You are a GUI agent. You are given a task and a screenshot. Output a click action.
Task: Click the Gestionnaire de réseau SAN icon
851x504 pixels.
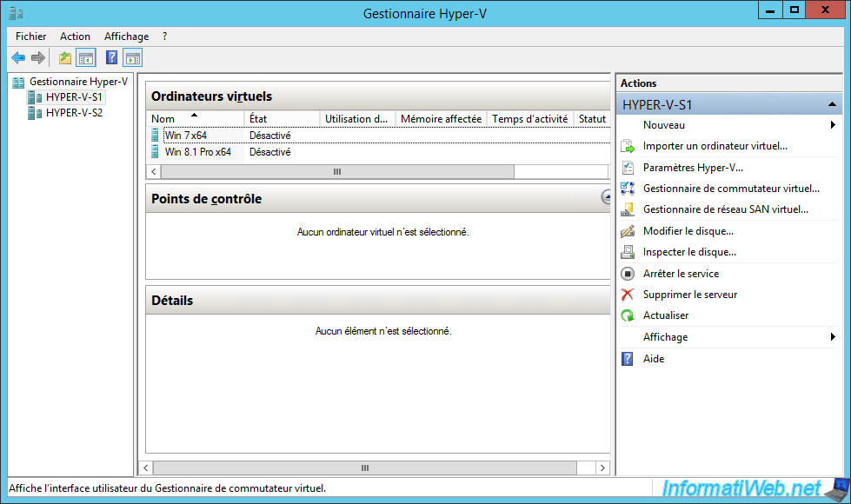pos(628,209)
